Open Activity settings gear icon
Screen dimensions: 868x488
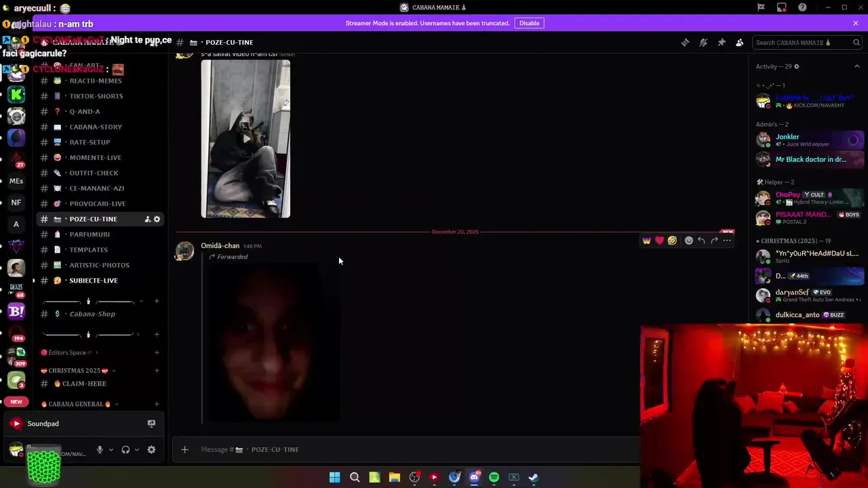point(796,66)
